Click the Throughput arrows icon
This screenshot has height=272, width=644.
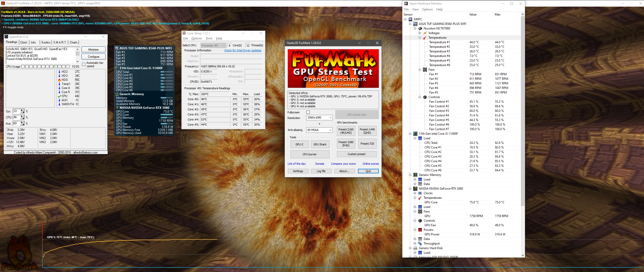pos(420,244)
